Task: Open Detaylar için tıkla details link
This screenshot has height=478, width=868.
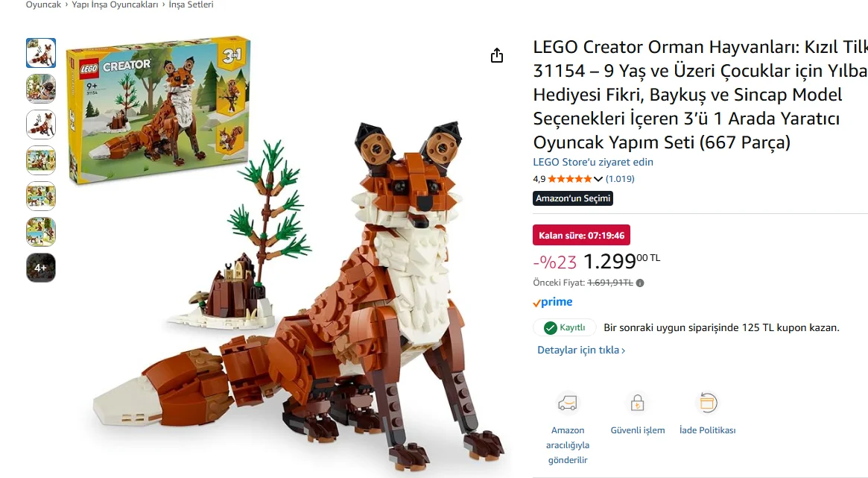Action: coord(581,350)
